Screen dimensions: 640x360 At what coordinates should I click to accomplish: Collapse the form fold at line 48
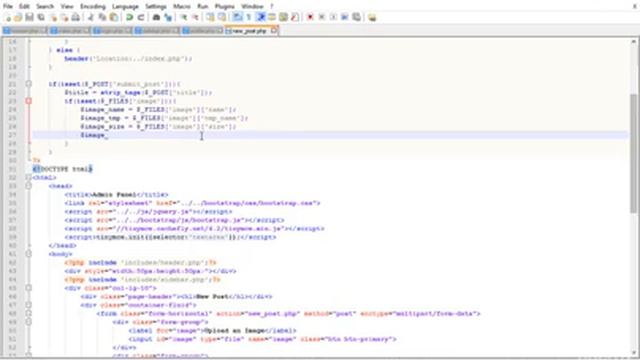[29, 313]
